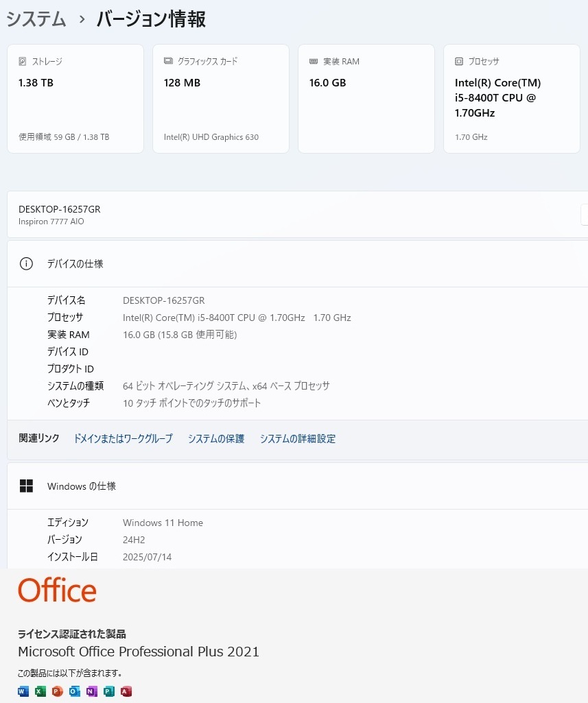The image size is (588, 703).
Task: Click the Access app icon
Action: pos(126,691)
